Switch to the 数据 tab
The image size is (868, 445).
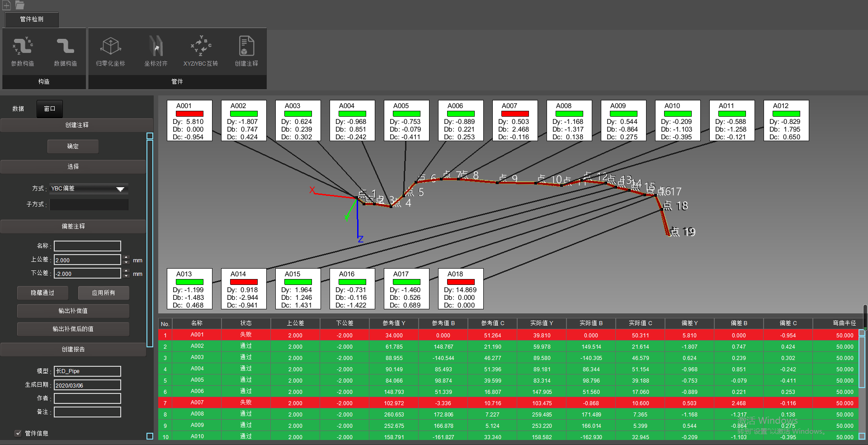pos(18,109)
